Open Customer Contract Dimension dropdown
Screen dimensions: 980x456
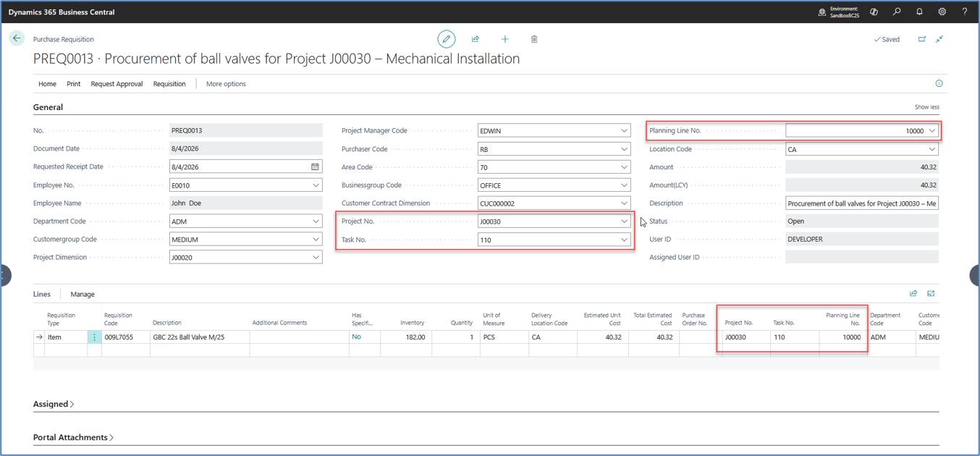[624, 203]
